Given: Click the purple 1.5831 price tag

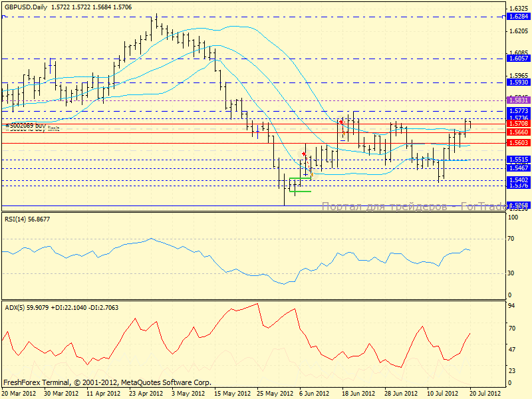Looking at the screenshot, I should click(517, 99).
